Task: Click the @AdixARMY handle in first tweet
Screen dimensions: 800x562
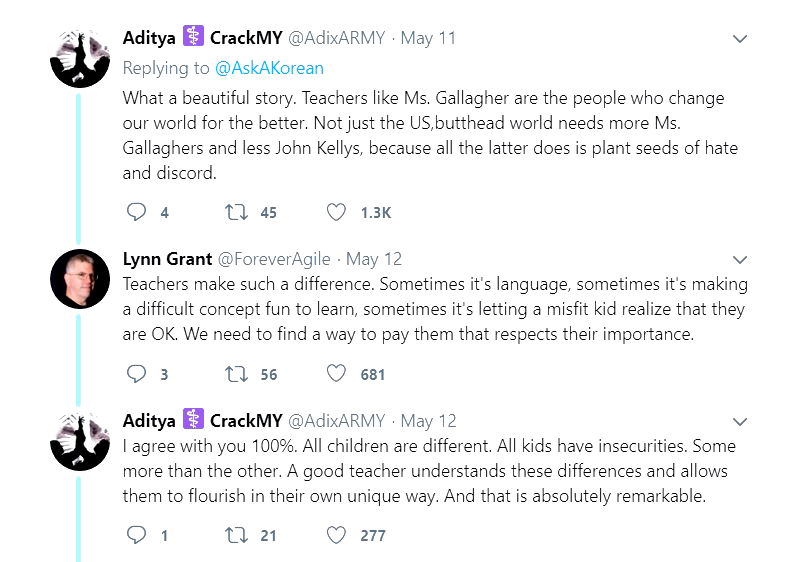Action: [338, 39]
